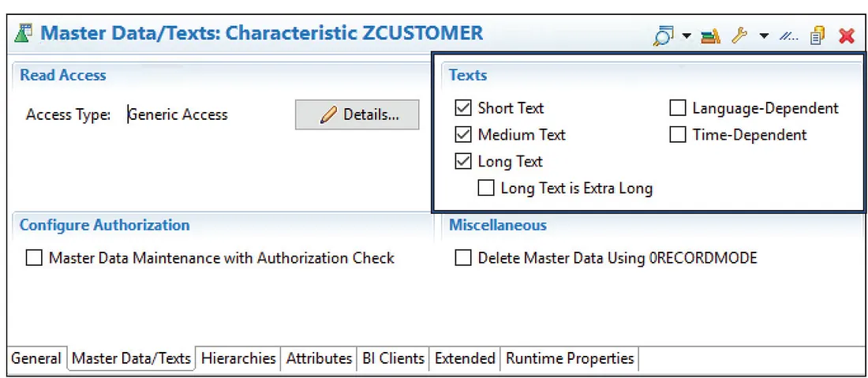Click the Details... button
Viewport: 868px width, 378px height.
[x=357, y=114]
